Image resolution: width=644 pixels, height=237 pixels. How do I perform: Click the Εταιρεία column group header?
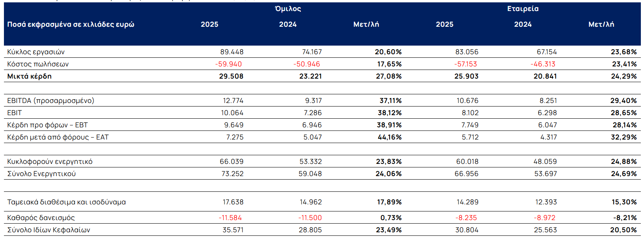[x=523, y=9]
